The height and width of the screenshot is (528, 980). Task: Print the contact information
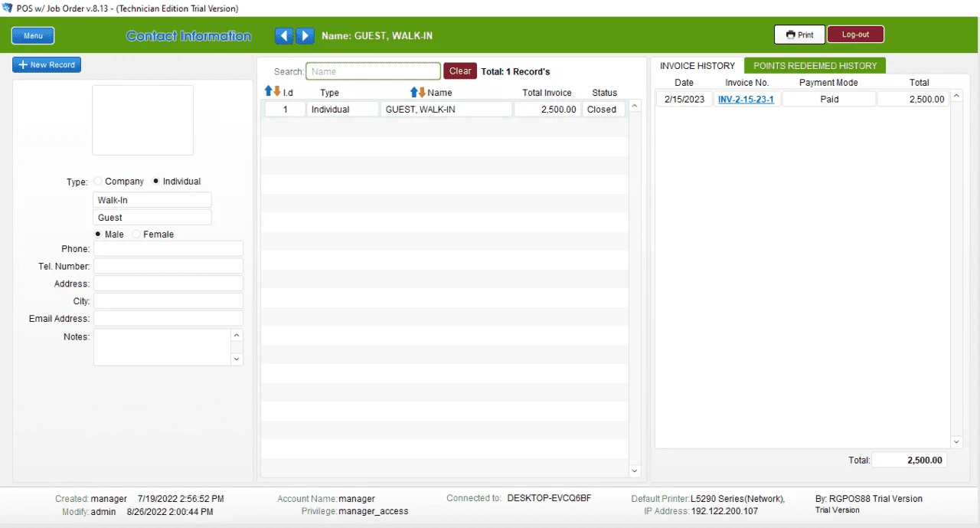point(799,34)
